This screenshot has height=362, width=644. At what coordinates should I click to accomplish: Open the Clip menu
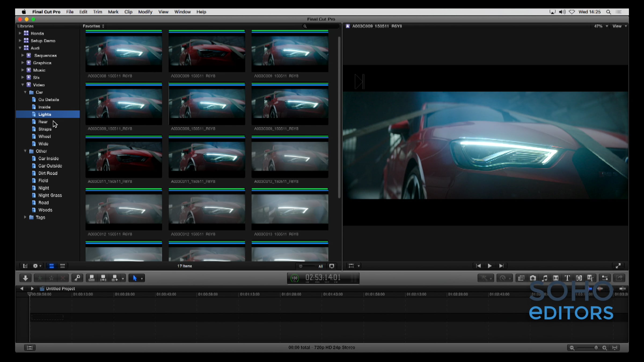tap(128, 12)
